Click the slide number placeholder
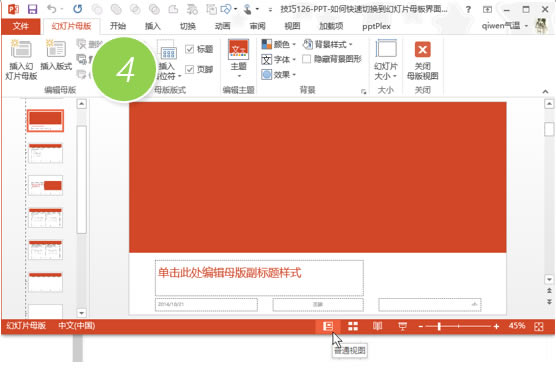 pos(430,305)
